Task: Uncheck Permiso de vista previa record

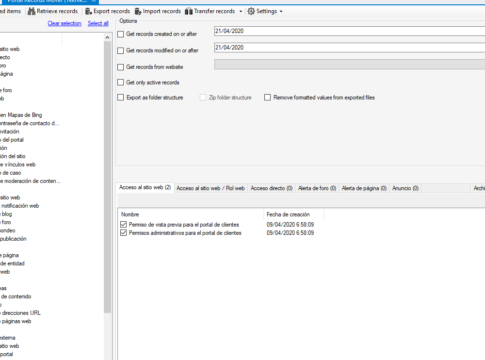Action: 123,224
